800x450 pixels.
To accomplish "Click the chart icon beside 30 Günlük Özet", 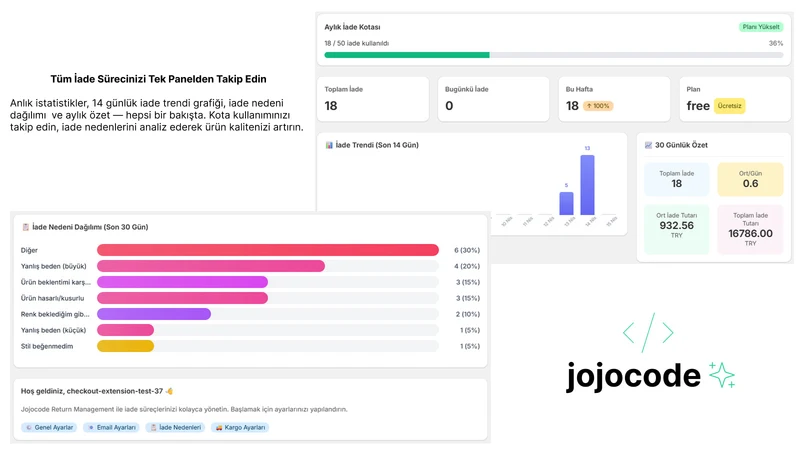I will 648,145.
